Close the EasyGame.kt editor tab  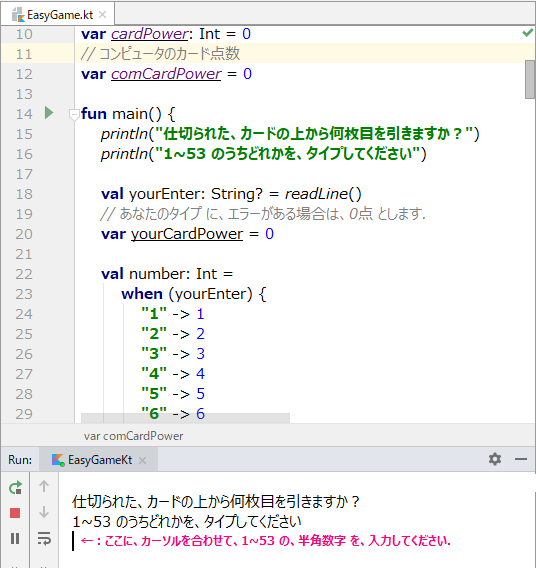103,15
